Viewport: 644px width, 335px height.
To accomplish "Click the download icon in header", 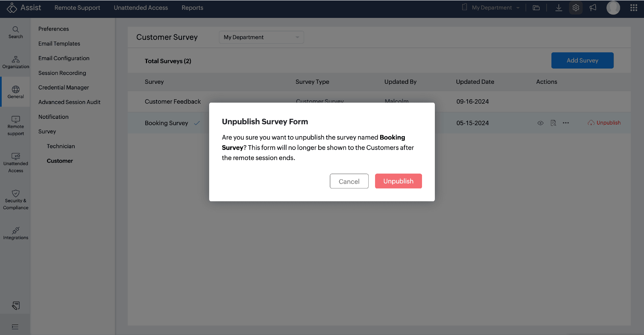I will tap(559, 8).
